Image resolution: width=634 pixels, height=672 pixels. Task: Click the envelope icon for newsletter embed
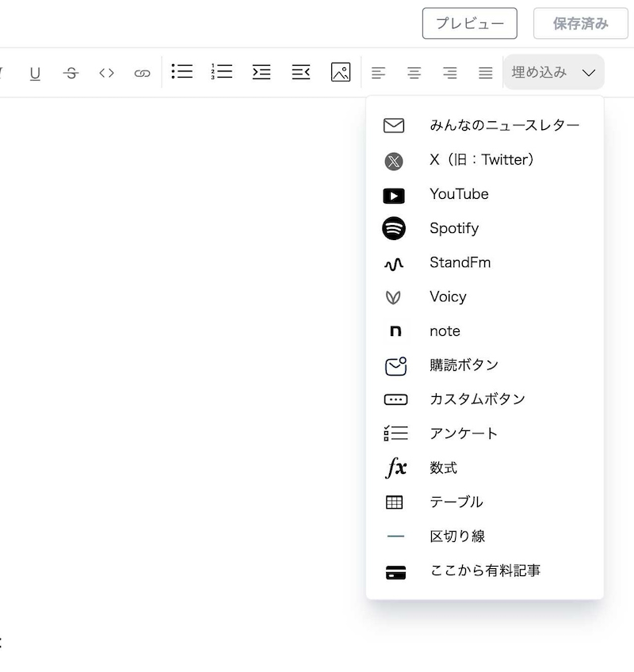click(x=394, y=125)
